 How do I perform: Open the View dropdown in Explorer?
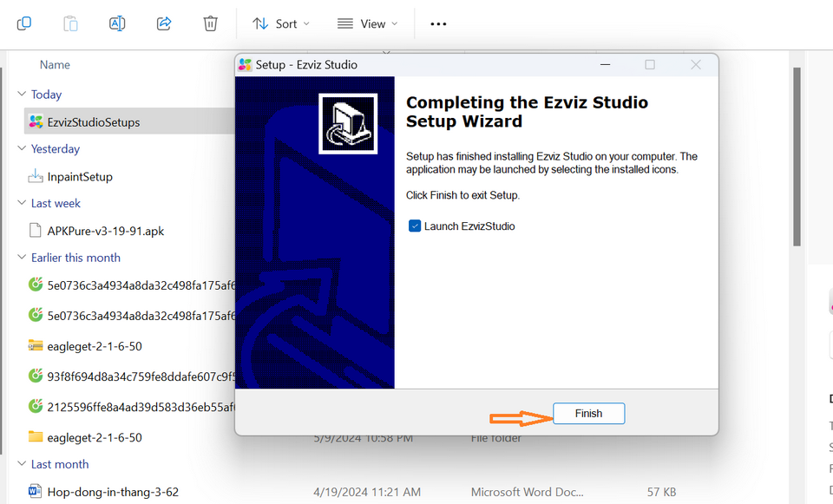368,24
